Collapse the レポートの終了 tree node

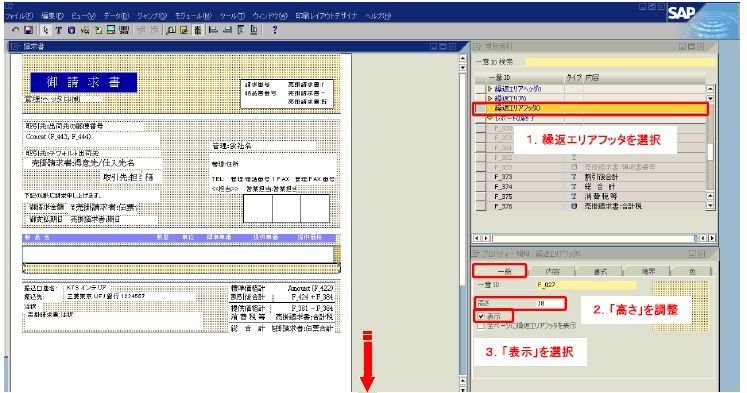[489, 118]
